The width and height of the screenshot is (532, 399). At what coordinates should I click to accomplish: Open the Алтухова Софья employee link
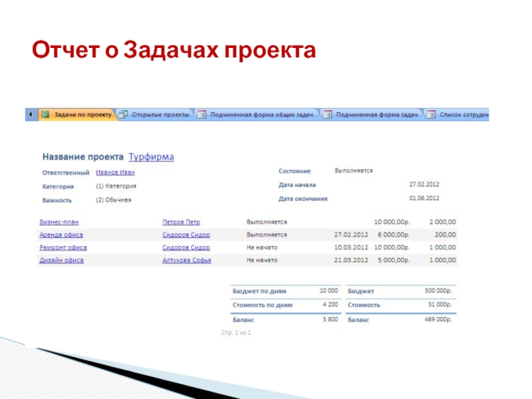click(x=186, y=260)
